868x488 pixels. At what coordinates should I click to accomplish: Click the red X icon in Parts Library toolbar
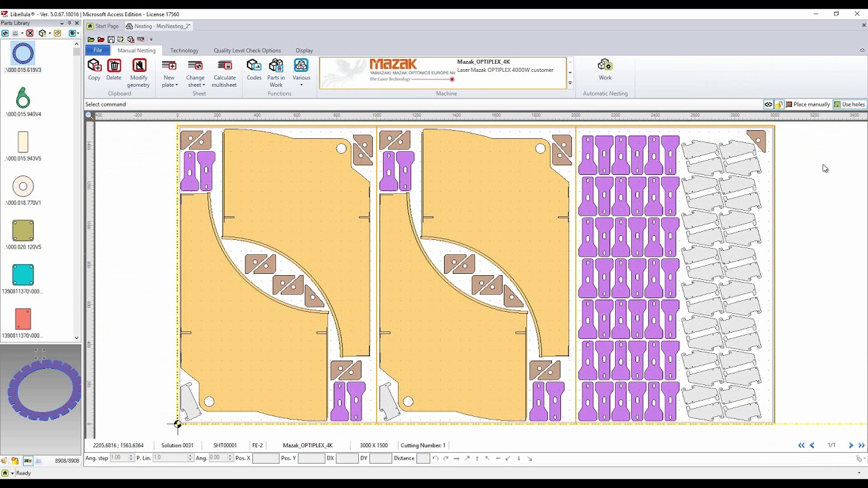click(30, 33)
